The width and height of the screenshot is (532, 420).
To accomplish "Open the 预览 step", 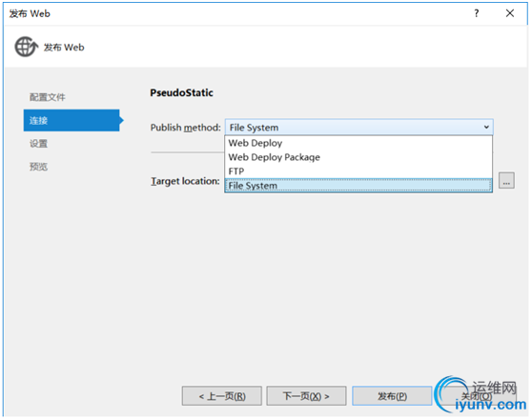I will pos(38,167).
